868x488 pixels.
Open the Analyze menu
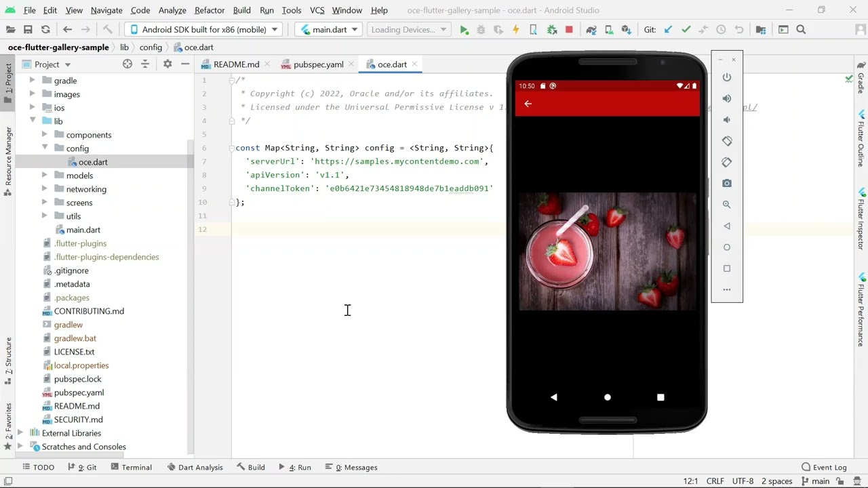[x=172, y=10]
